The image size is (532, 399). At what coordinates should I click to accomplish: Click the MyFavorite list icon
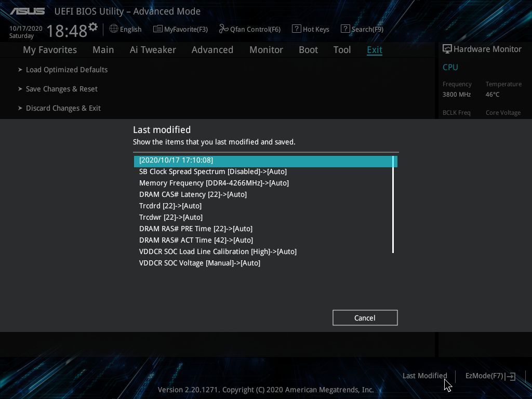(x=158, y=29)
